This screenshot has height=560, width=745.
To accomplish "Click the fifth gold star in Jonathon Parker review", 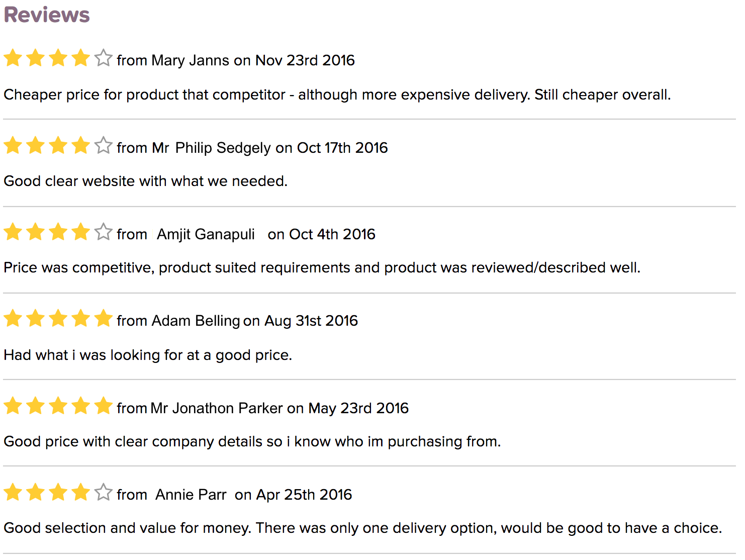I will (103, 406).
